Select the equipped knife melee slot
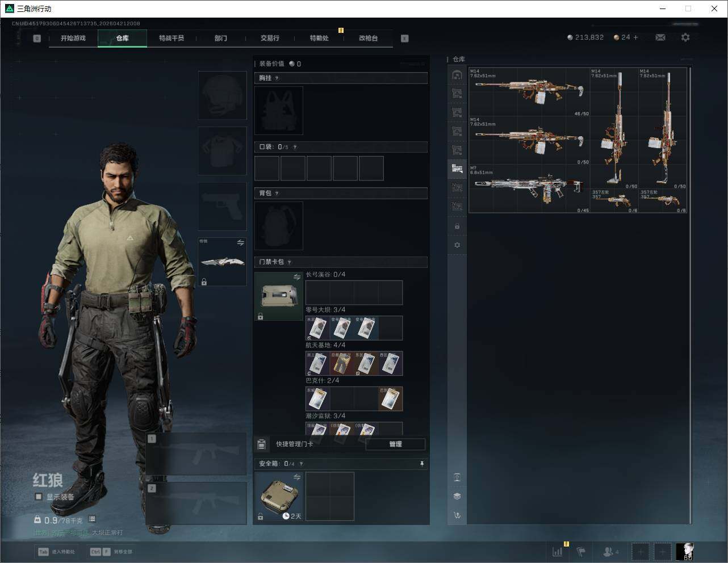The height and width of the screenshot is (563, 728). pyautogui.click(x=223, y=262)
